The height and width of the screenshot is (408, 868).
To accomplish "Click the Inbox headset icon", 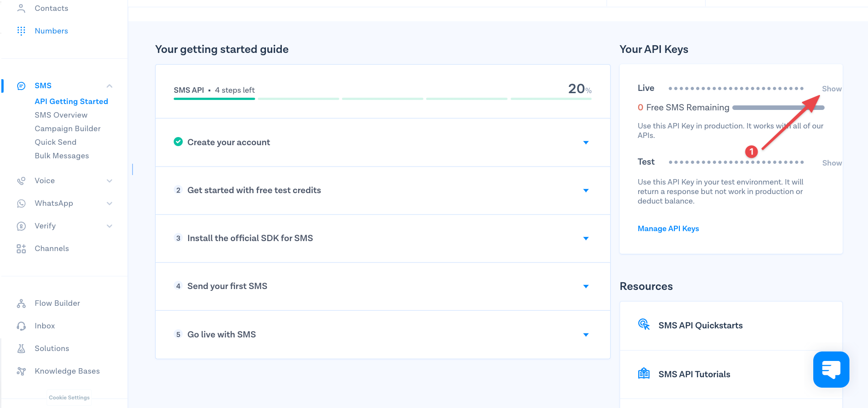I will tap(21, 326).
